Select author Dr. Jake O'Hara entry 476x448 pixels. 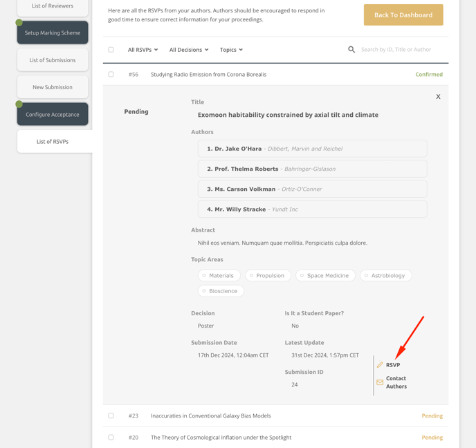coord(313,149)
